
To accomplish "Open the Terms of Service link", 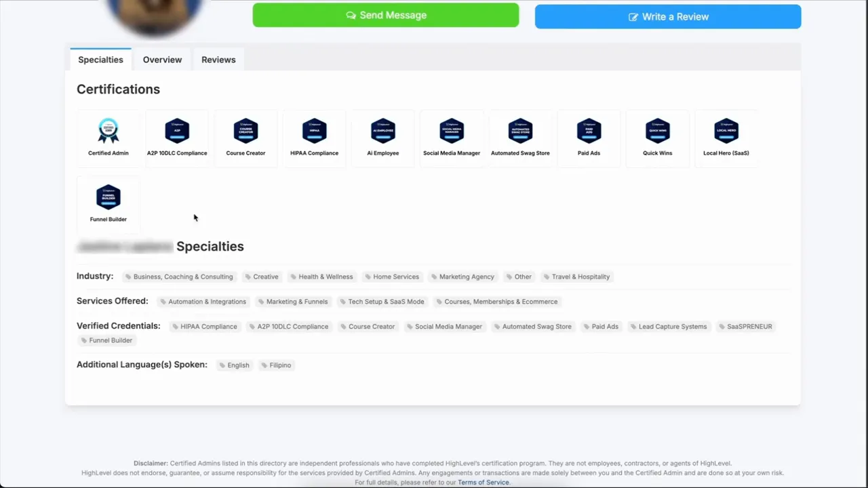I will pos(483,483).
